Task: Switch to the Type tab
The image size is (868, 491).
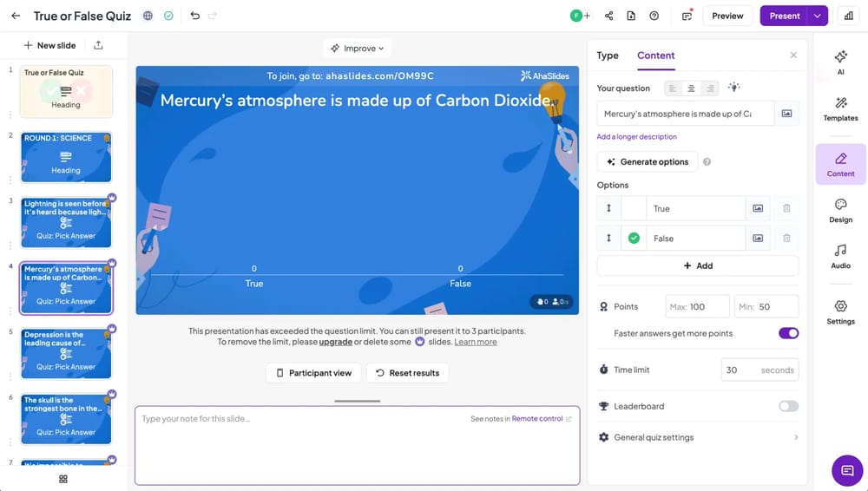Action: (608, 56)
